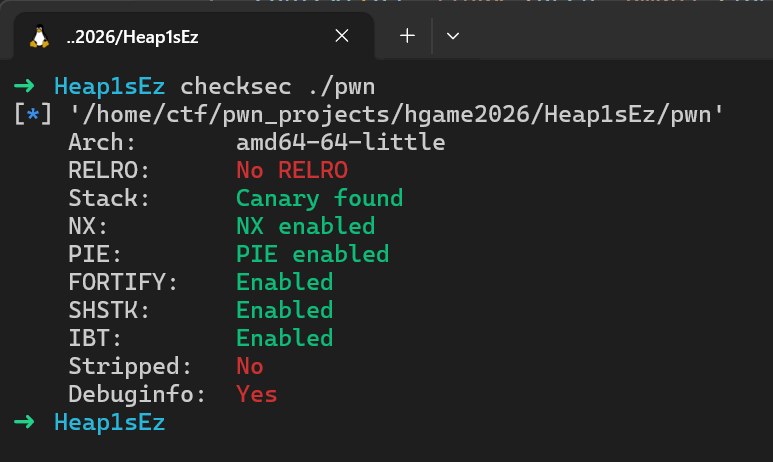The width and height of the screenshot is (773, 462).
Task: Close the Heap1sEz terminal tab
Action: pos(342,36)
